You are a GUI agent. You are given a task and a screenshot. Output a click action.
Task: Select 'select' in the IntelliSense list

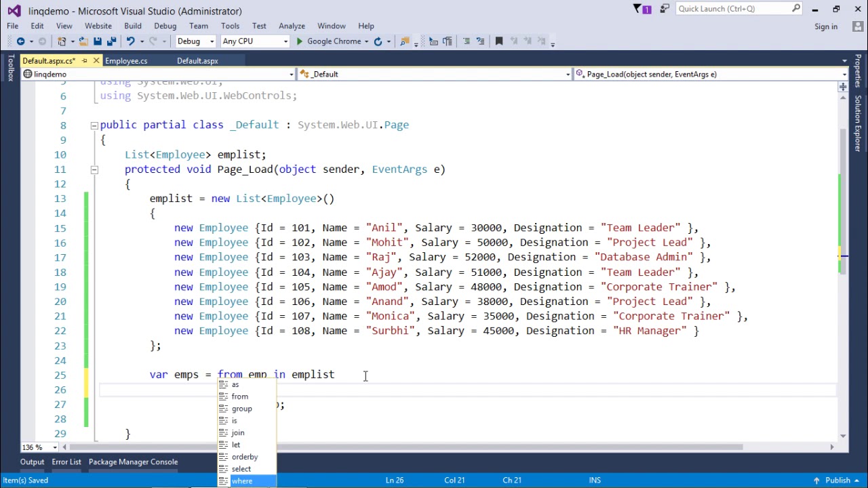[x=247, y=469]
